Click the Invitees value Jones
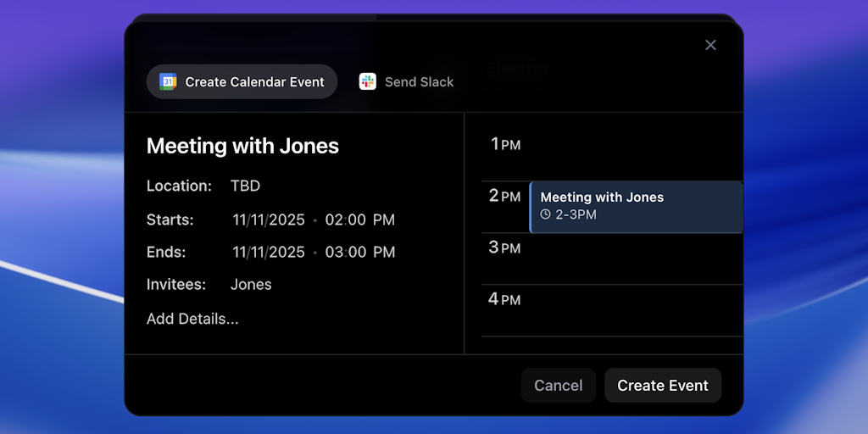This screenshot has height=434, width=868. click(x=251, y=284)
